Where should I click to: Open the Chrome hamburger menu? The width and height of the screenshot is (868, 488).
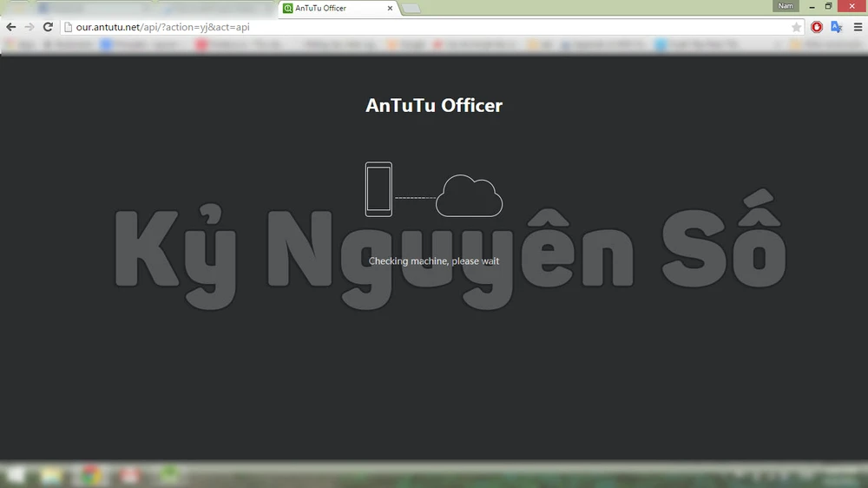point(858,27)
